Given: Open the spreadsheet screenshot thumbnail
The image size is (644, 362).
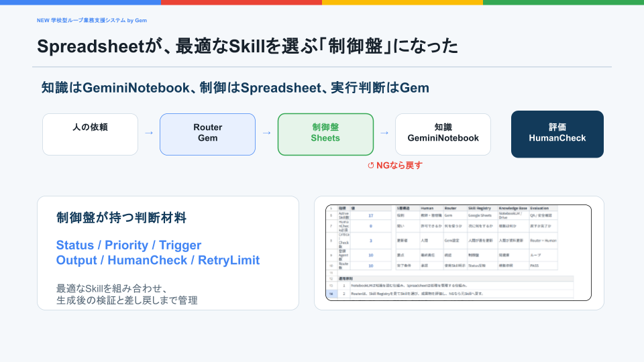Looking at the screenshot, I should click(458, 253).
